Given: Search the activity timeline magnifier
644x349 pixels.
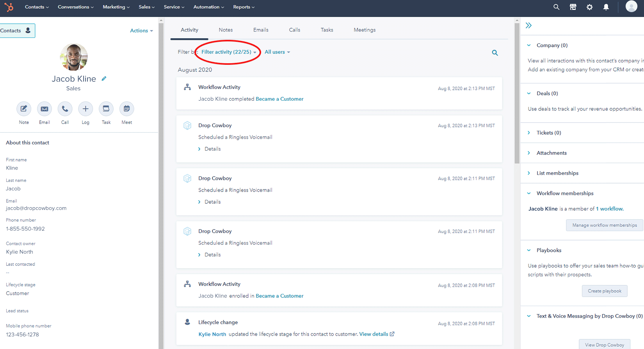Looking at the screenshot, I should click(495, 53).
